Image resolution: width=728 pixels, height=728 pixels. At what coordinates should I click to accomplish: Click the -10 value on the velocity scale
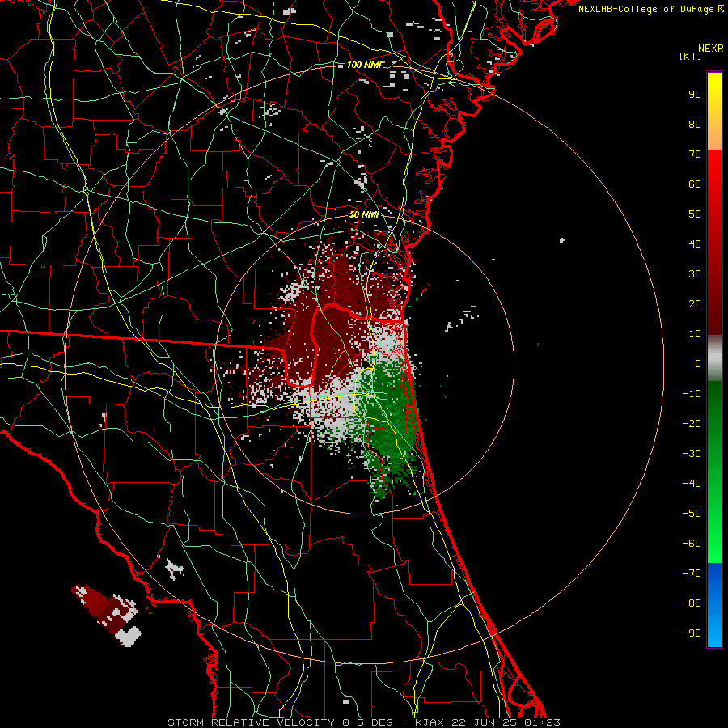click(692, 394)
